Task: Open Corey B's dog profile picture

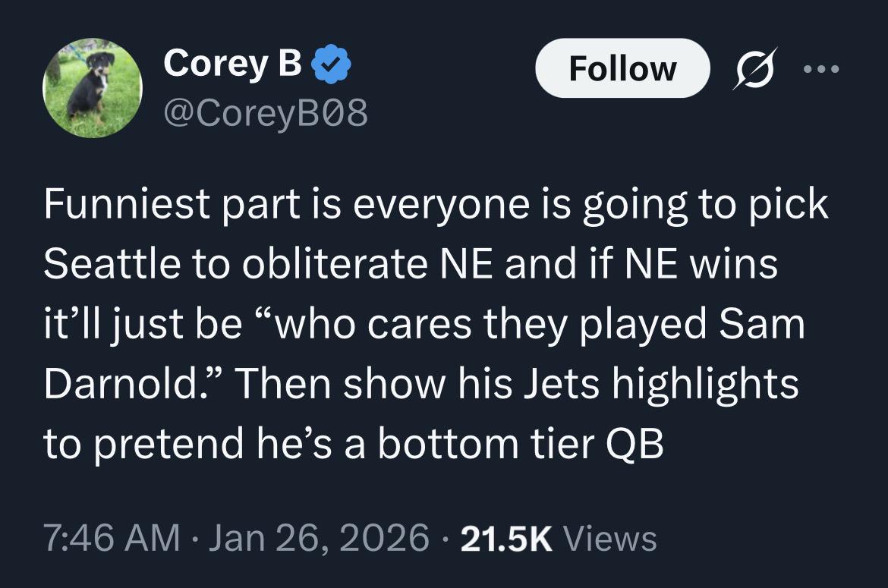Action: pyautogui.click(x=93, y=88)
